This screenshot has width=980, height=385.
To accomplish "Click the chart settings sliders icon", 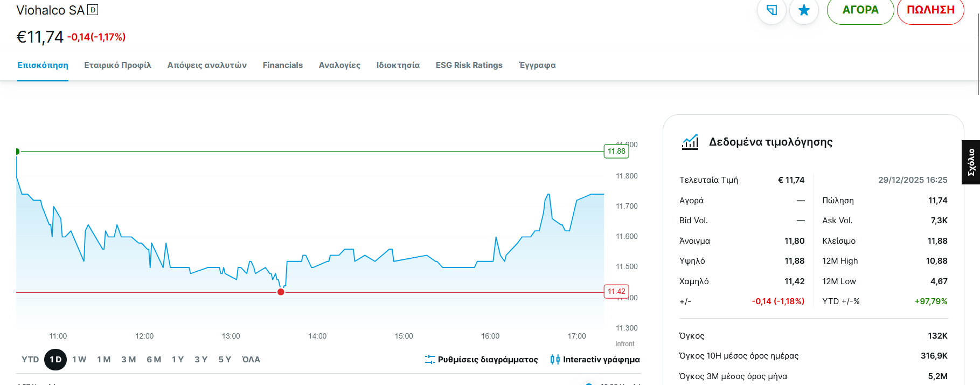I will (x=430, y=360).
